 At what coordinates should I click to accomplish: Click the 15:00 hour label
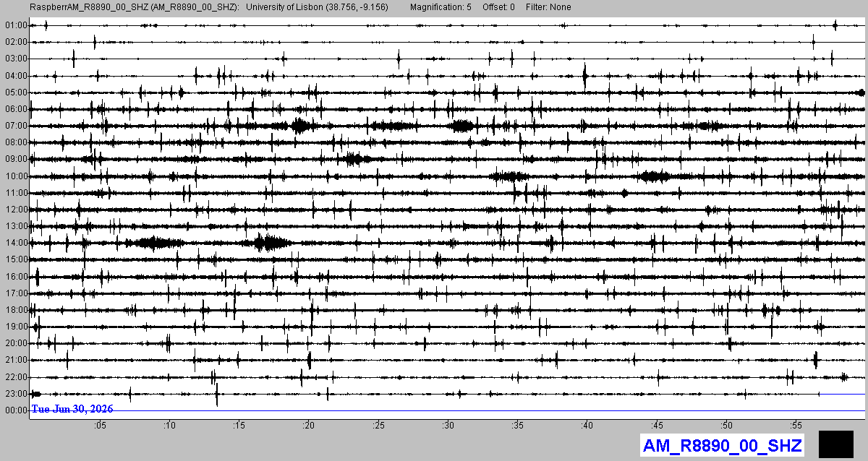coord(16,259)
